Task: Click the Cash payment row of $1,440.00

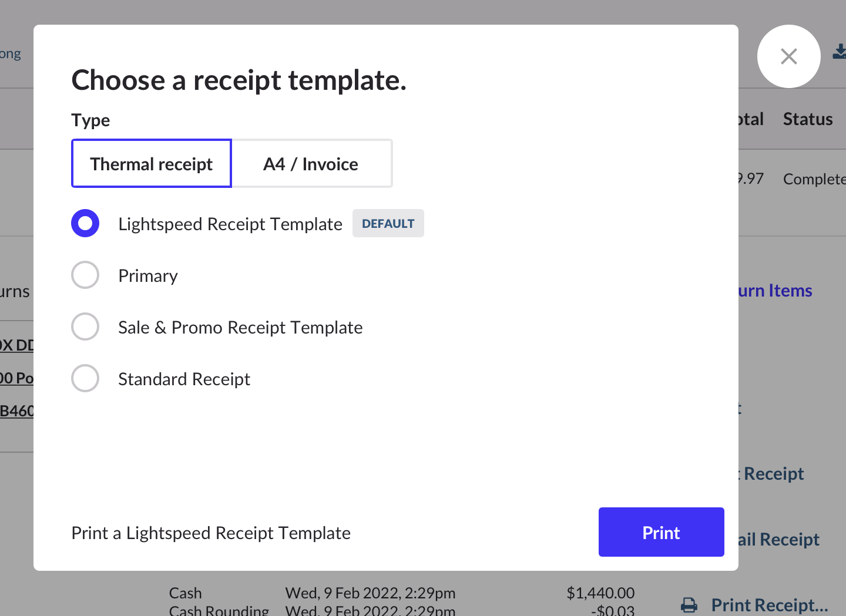Action: pos(401,593)
